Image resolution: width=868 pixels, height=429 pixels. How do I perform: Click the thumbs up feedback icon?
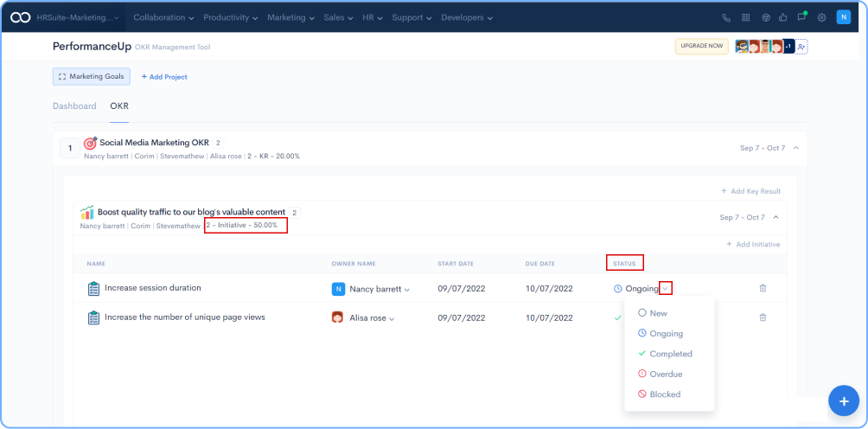point(782,17)
